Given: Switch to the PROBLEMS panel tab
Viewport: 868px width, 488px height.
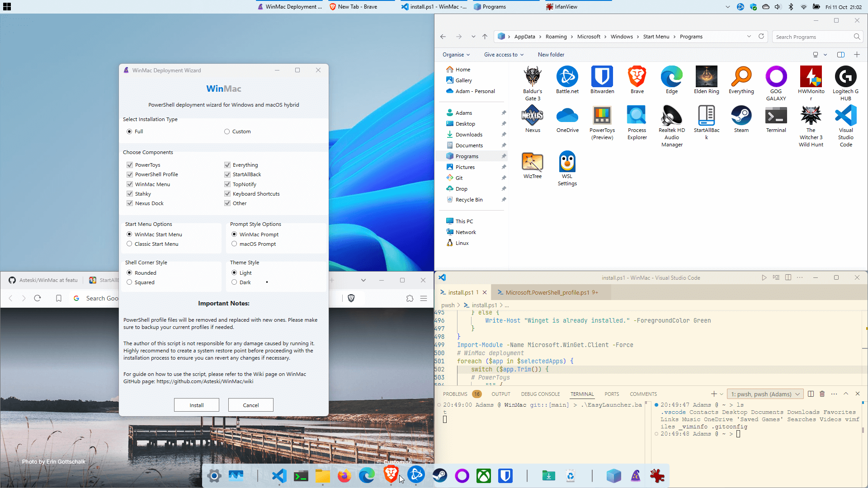Looking at the screenshot, I should tap(455, 394).
